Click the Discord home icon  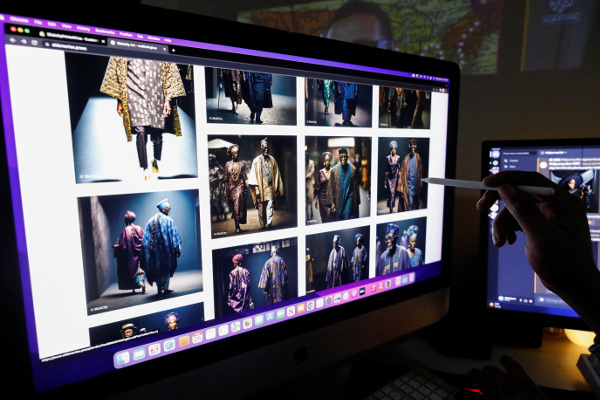point(495,153)
